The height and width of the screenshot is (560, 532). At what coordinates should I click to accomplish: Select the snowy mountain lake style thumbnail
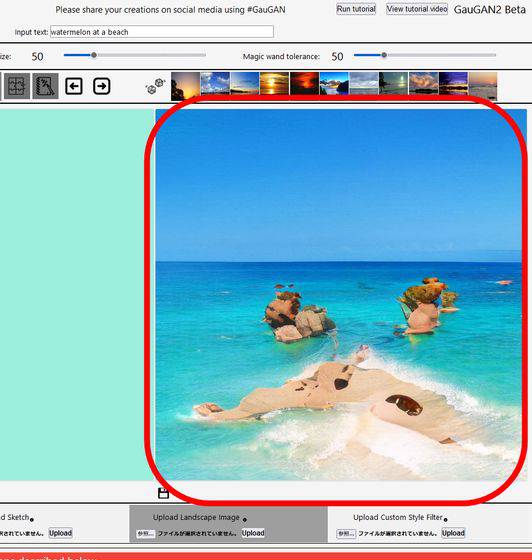[x=334, y=84]
